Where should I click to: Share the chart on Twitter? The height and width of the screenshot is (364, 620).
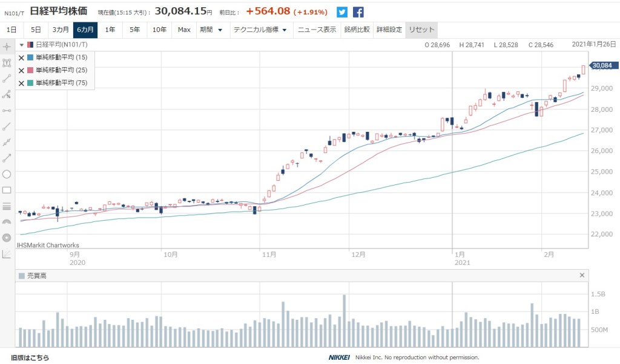pos(342,12)
